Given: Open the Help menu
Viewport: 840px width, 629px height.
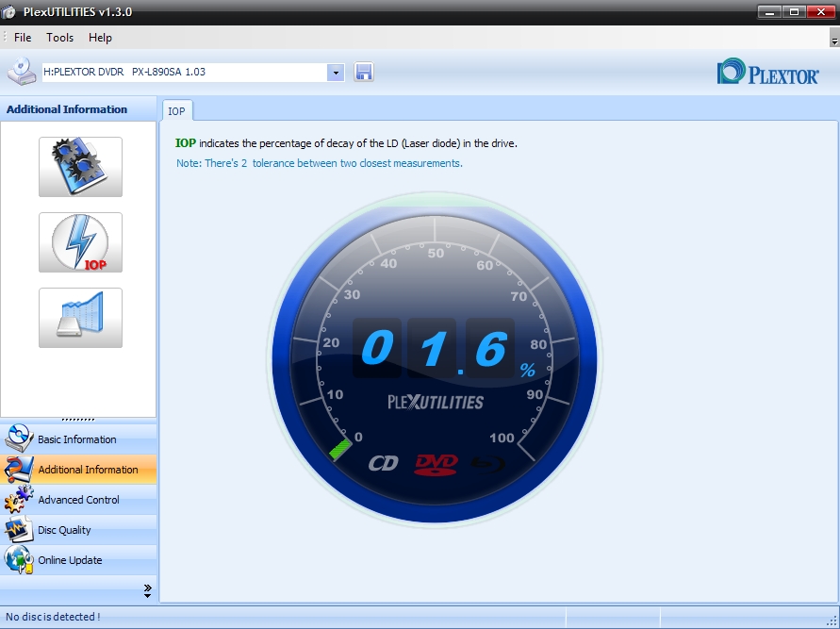Looking at the screenshot, I should (x=100, y=38).
